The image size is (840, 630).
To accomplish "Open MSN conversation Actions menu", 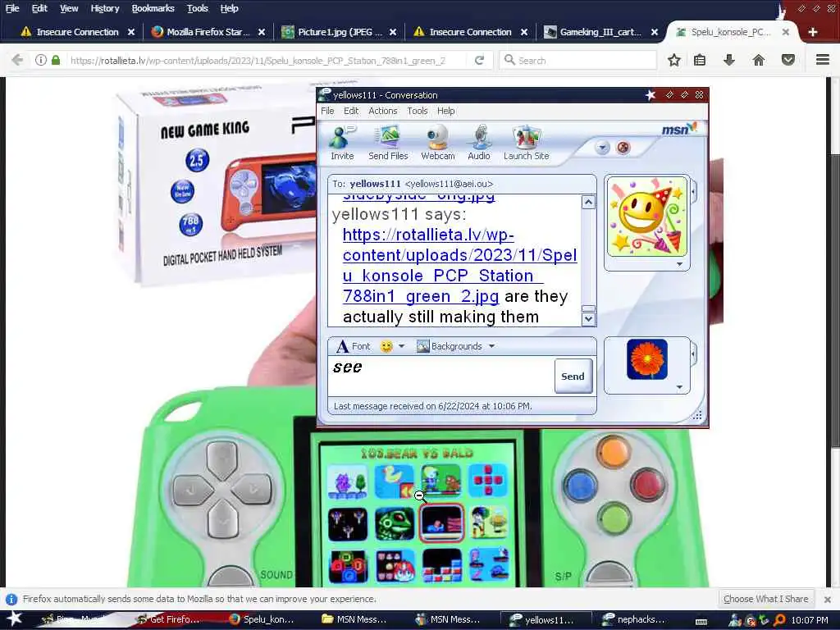I will [382, 111].
